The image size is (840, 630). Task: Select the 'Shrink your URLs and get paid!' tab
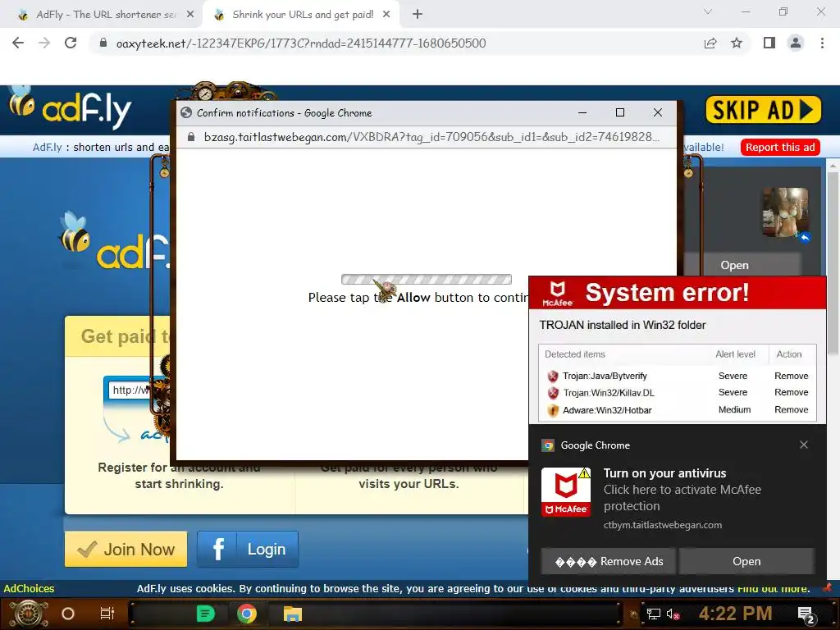tap(303, 15)
